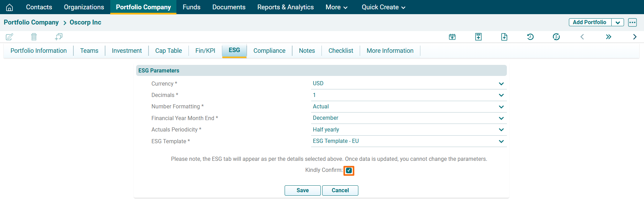The image size is (644, 205).
Task: Click the add document page icon
Action: click(x=504, y=37)
